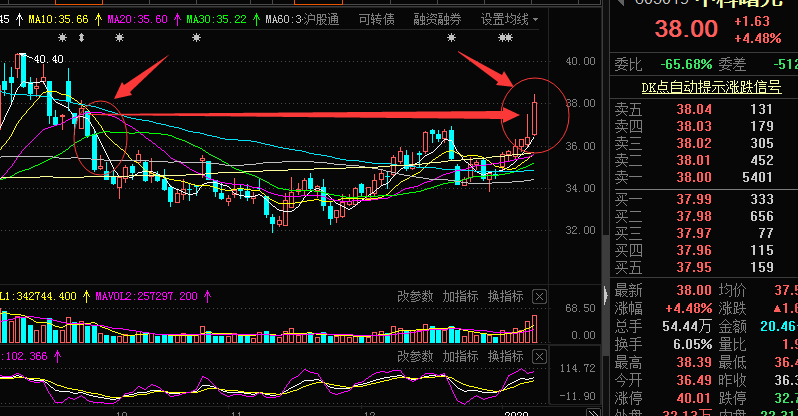
Task: Click the double-chevron icon at chart bottom-right
Action: [x=593, y=412]
